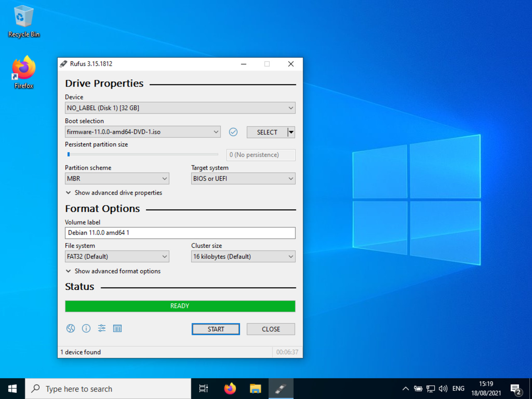Click the taskbar search box
532x399 pixels.
point(108,389)
